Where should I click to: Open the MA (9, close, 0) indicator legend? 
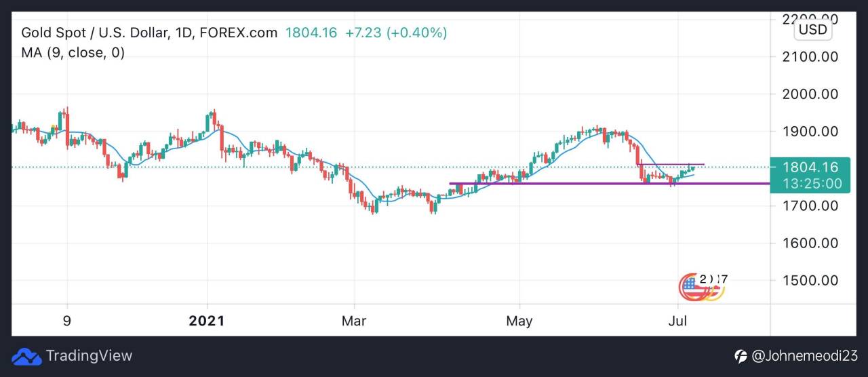[x=73, y=52]
